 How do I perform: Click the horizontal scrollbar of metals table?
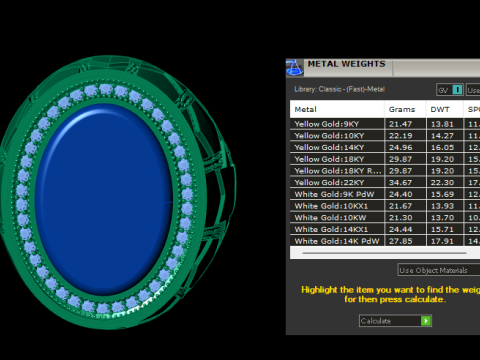384,253
